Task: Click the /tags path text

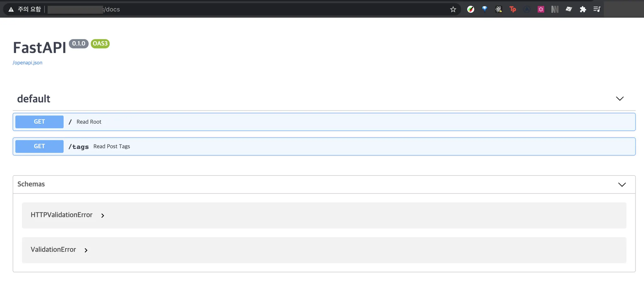Action: [79, 147]
